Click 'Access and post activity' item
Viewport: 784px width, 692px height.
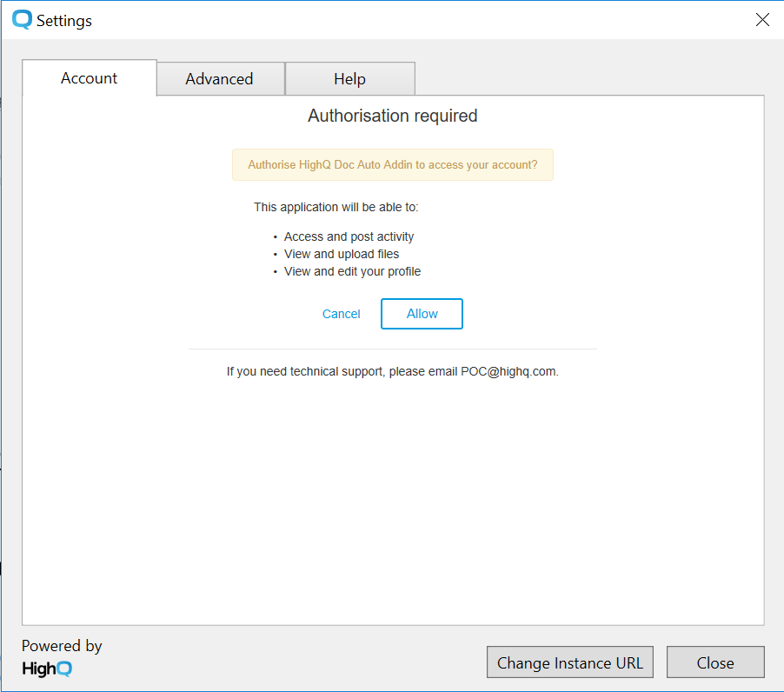[x=349, y=236]
